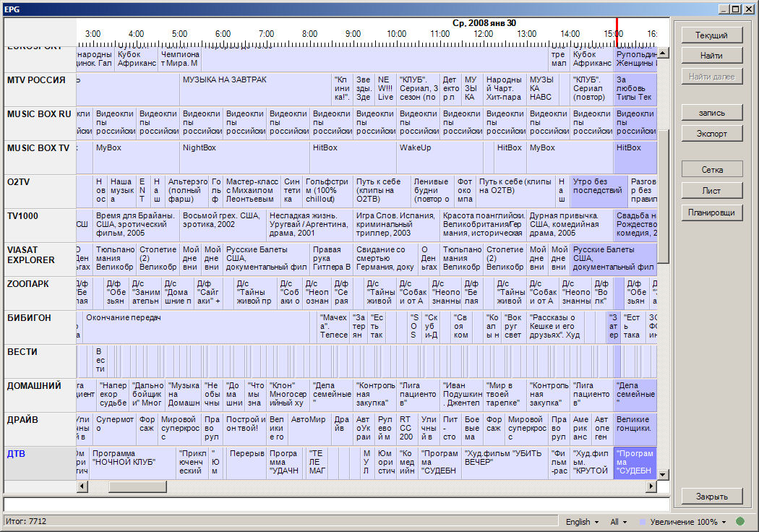Select the Мастер-класс с Михаилом Леонтьевым programme
759x532 pixels.
252,192
